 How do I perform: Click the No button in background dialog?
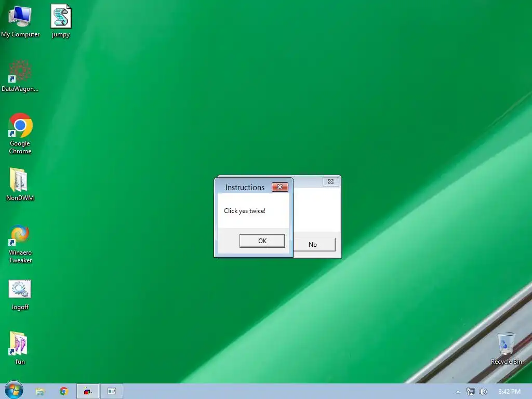coord(314,244)
